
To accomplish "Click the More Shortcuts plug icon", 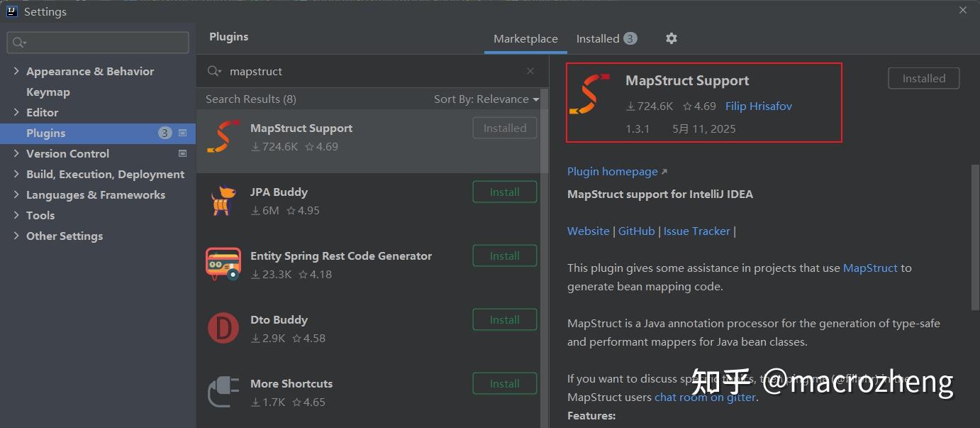I will [223, 393].
